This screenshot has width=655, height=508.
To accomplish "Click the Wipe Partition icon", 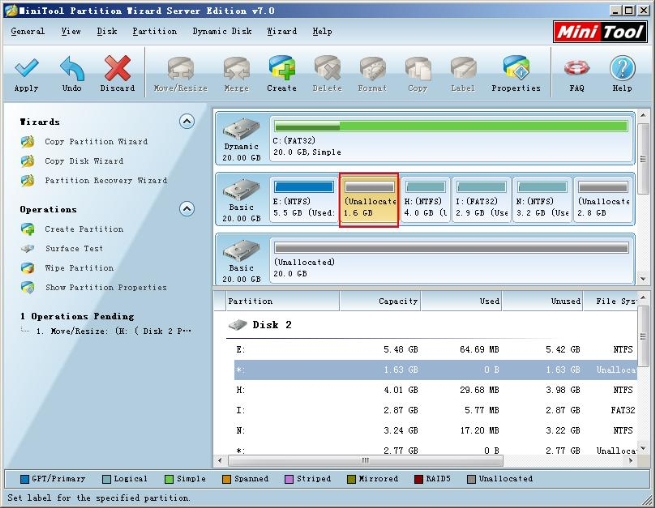I will coord(28,268).
